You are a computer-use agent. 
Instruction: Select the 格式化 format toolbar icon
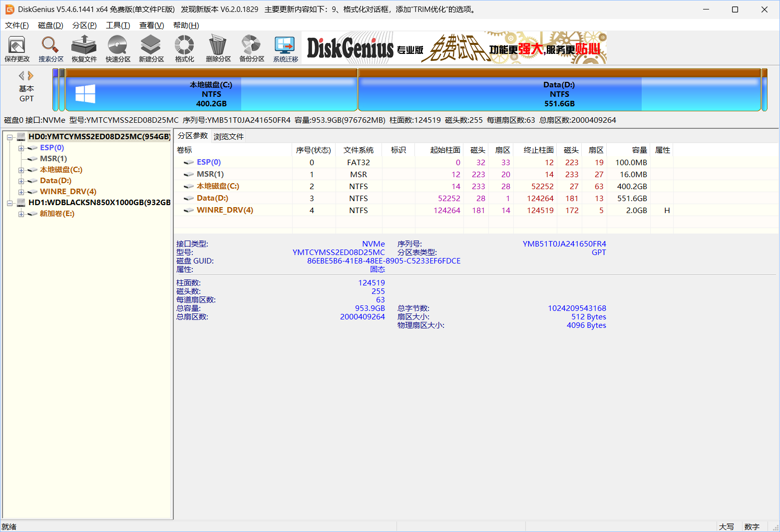[184, 49]
